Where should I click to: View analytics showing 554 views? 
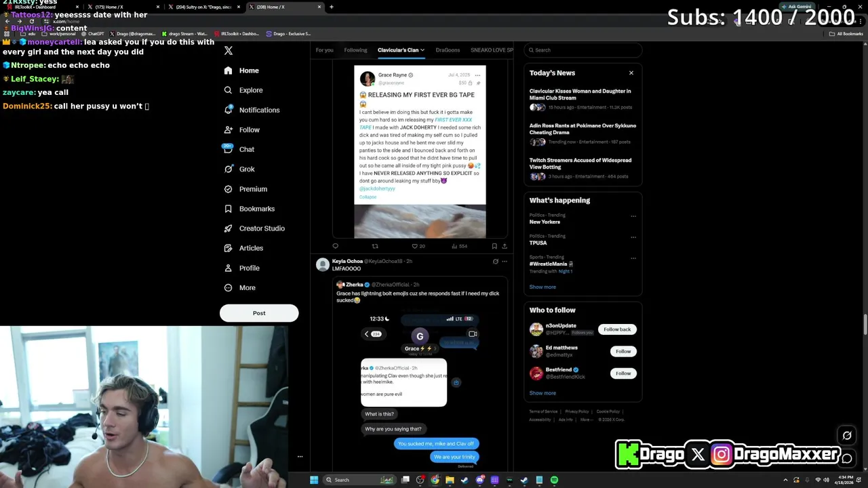460,246
